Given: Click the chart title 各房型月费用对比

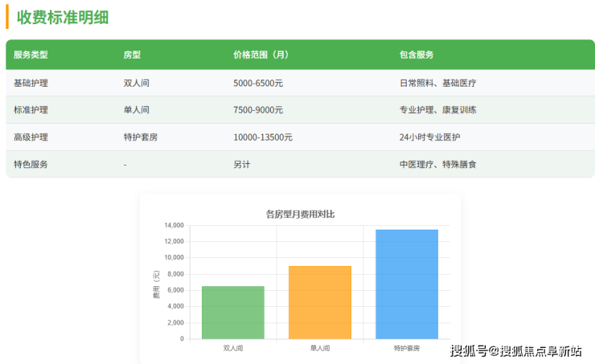Looking at the screenshot, I should (x=300, y=214).
